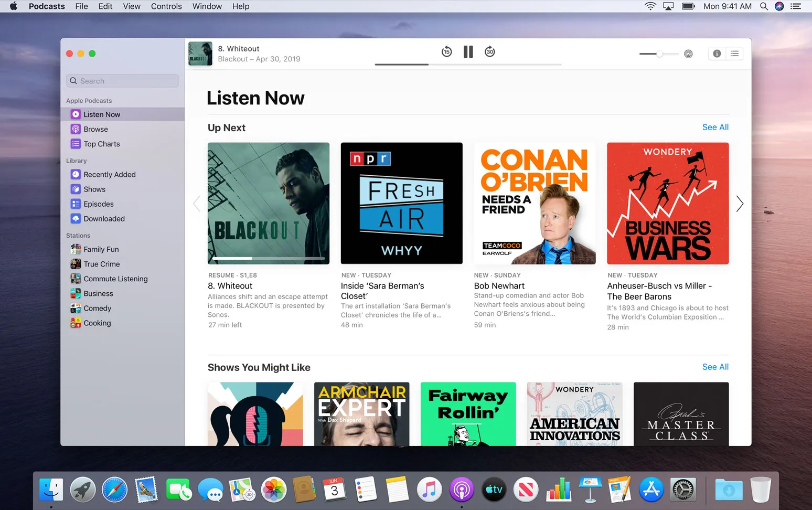Open the Commute Listening station
The height and width of the screenshot is (510, 812).
click(115, 279)
